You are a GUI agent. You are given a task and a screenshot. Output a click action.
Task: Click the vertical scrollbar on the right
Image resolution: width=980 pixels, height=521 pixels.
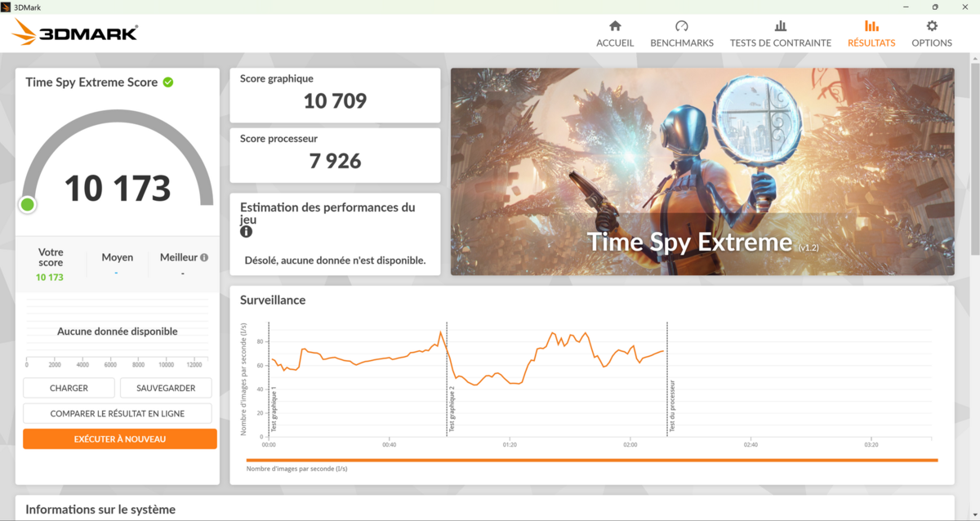pos(974,245)
